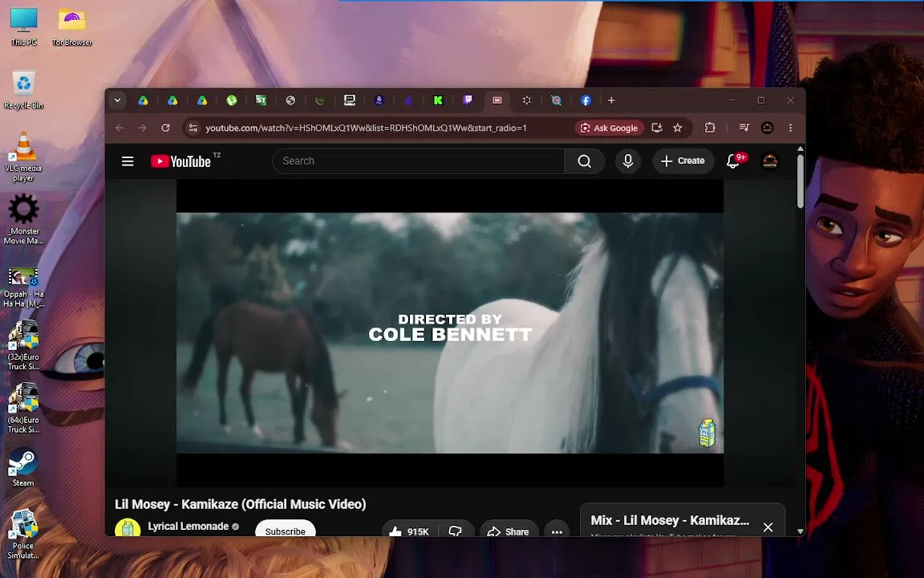
Task: Open Lyrical Lemonade channel name link
Action: 188,526
